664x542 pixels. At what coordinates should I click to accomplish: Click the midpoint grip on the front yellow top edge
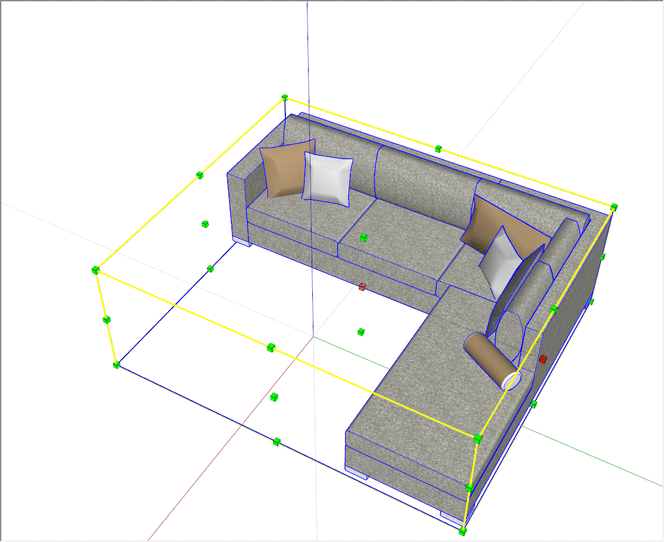(270, 346)
